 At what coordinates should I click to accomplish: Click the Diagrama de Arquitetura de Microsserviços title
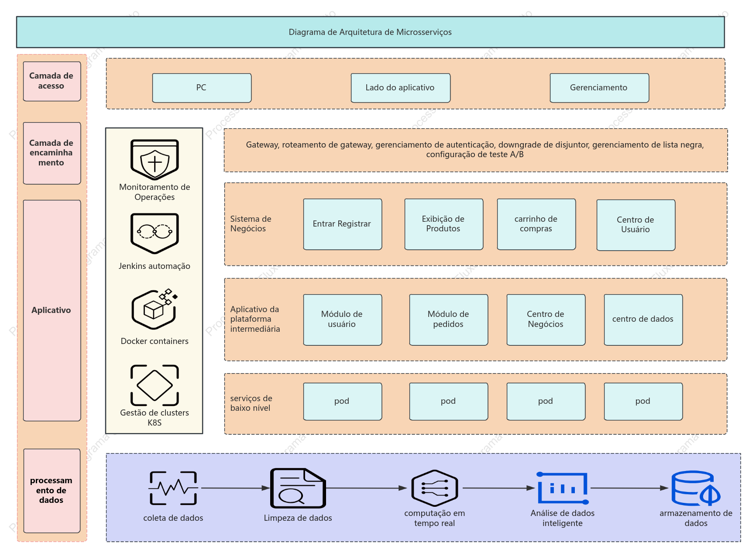(x=370, y=32)
